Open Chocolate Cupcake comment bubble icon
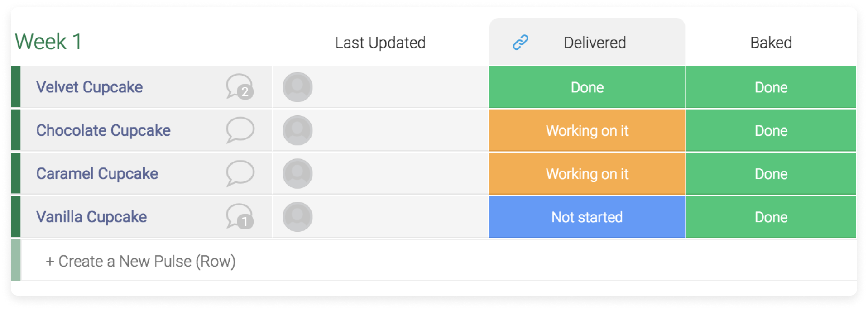This screenshot has width=868, height=310. [x=240, y=130]
